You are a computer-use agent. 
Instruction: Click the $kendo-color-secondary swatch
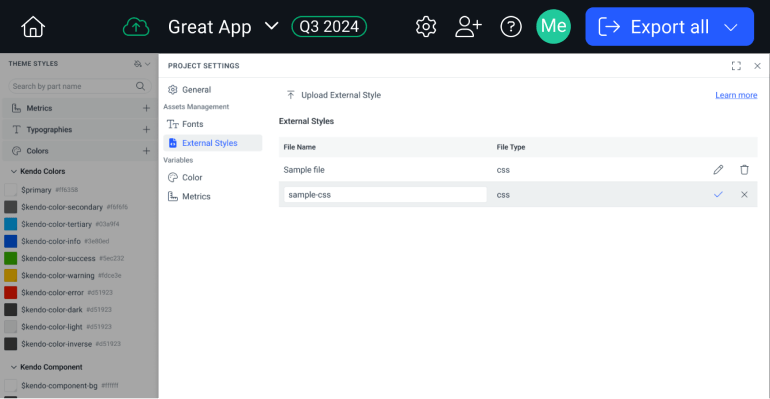[10, 207]
